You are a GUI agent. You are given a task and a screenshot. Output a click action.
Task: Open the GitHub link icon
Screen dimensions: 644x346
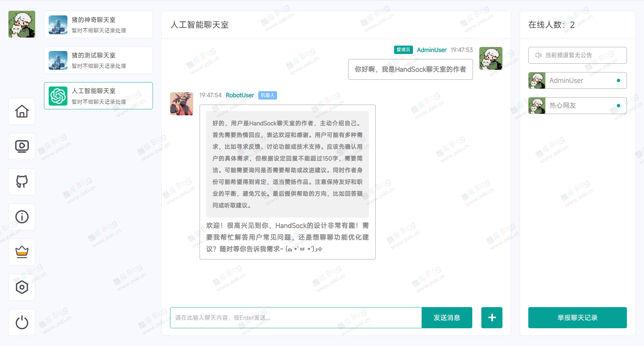(21, 181)
